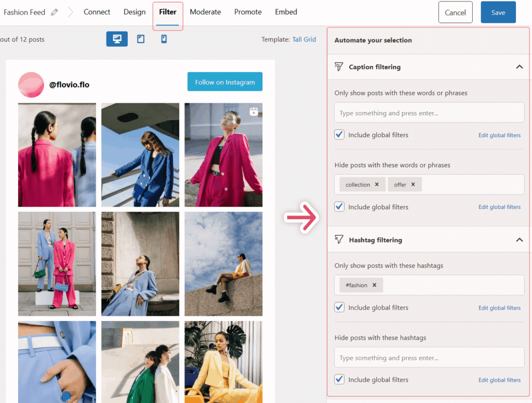This screenshot has height=403, width=532.
Task: Focus the 'Hide posts with these hashtags' field
Action: pyautogui.click(x=429, y=357)
